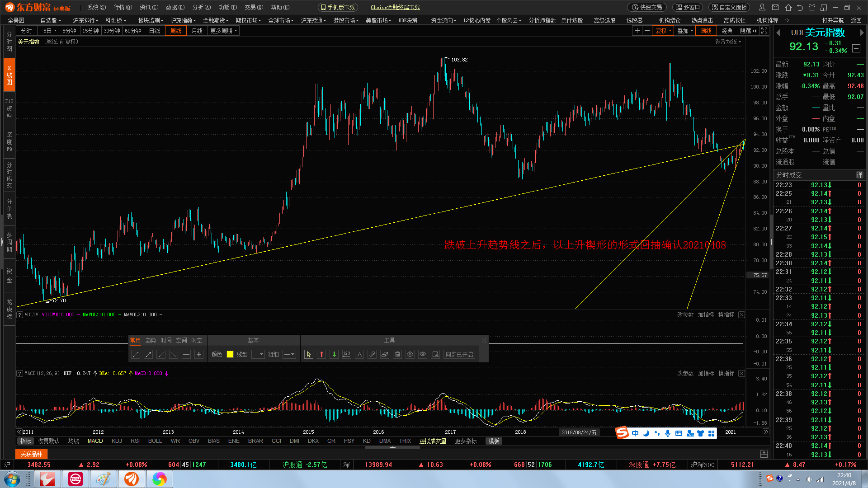Screen dimensions: 868x488
Task: Switch to the 月线 monthly tab
Action: (x=197, y=31)
